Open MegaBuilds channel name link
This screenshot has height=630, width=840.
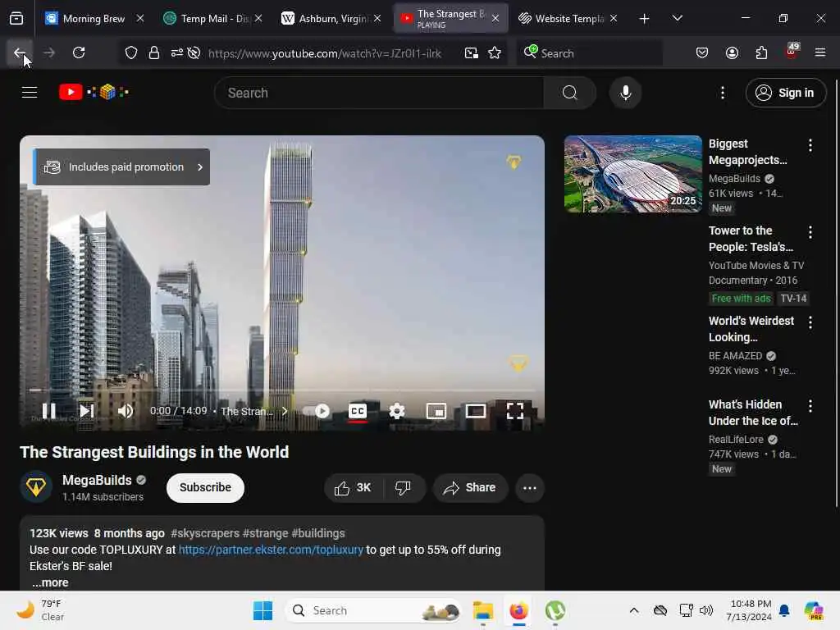(97, 480)
